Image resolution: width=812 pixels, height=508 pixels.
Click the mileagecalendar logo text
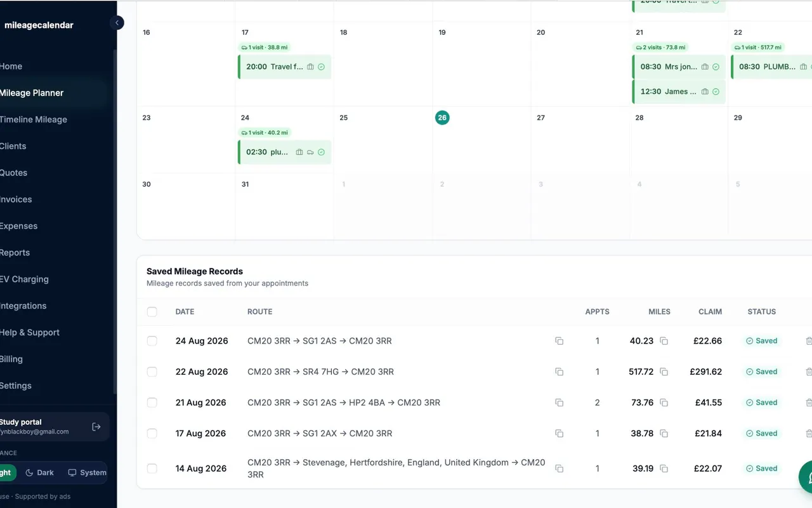click(39, 25)
